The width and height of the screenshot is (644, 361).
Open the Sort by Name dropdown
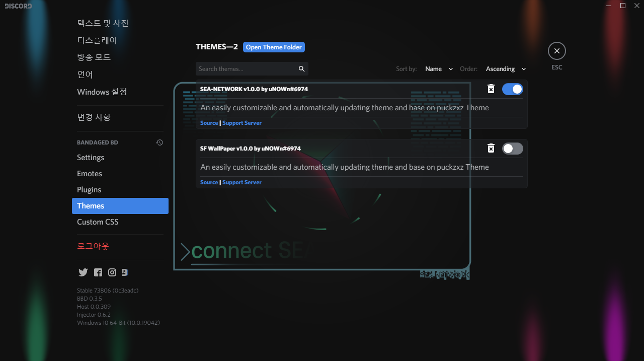(x=439, y=69)
